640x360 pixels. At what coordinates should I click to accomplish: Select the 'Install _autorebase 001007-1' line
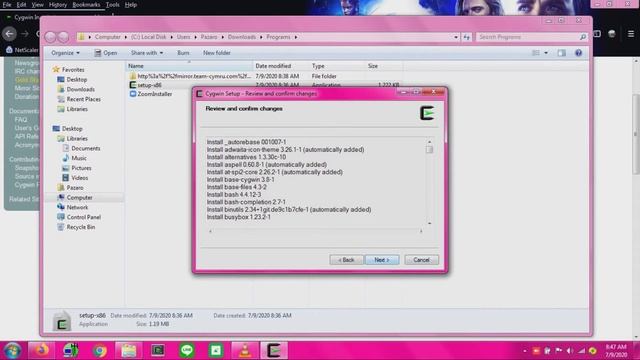(x=247, y=142)
